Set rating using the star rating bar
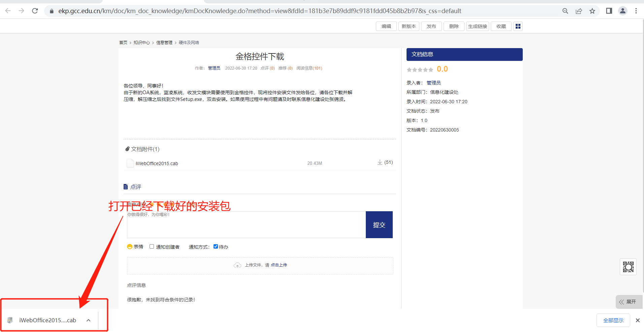 (x=420, y=70)
